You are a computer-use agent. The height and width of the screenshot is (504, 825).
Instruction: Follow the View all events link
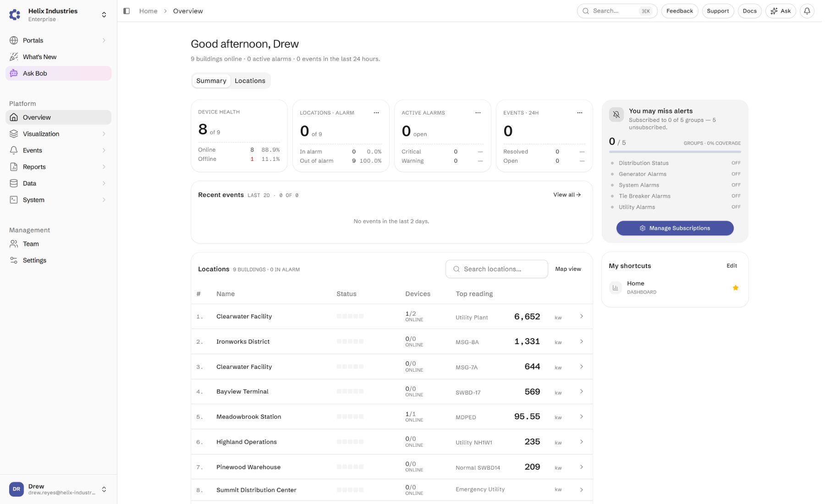click(x=567, y=195)
